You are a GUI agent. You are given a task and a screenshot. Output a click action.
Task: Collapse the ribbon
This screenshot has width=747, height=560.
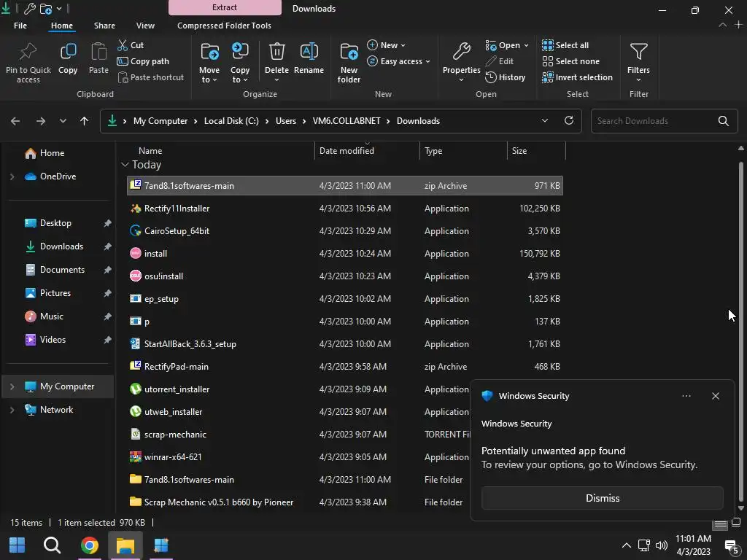(723, 25)
